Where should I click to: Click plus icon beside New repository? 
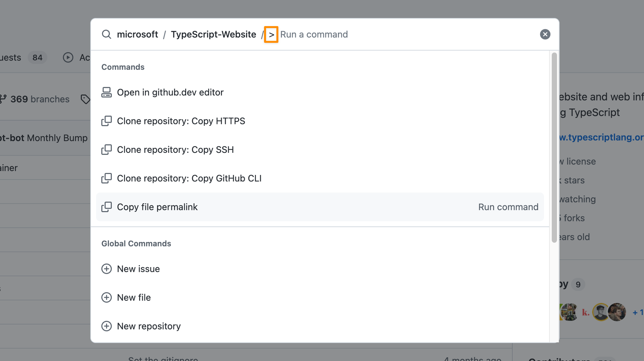tap(106, 326)
